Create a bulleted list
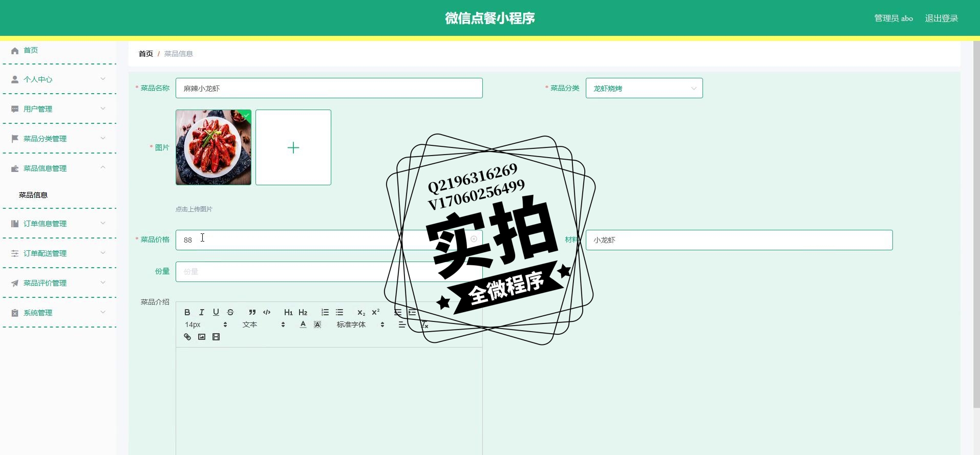Image resolution: width=980 pixels, height=455 pixels. [339, 312]
